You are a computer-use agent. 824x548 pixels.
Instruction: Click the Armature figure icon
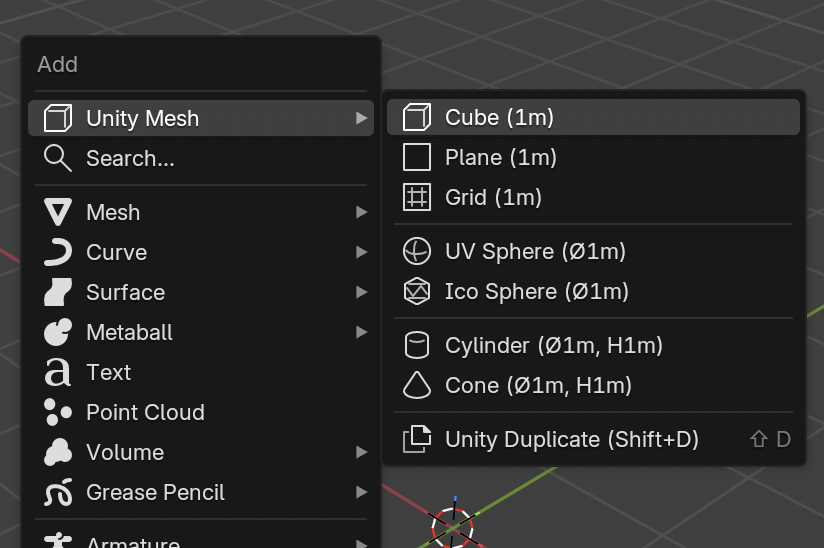point(58,540)
